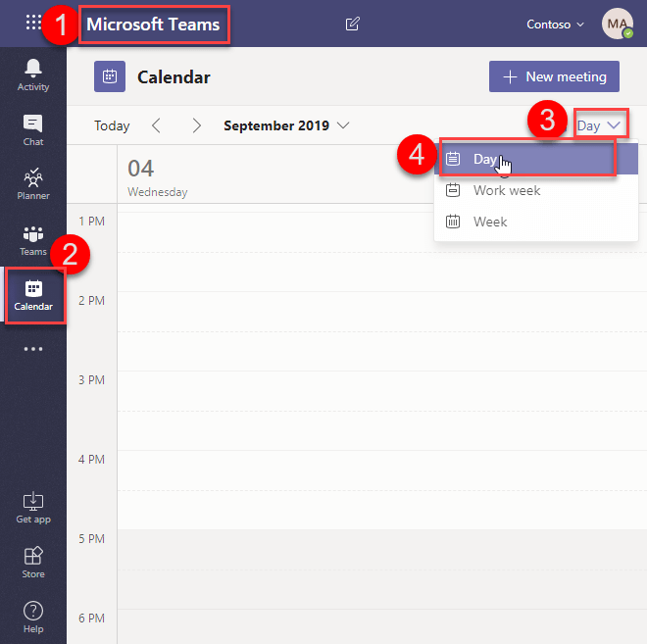Jump to Today in the calendar
647x644 pixels.
[x=112, y=125]
